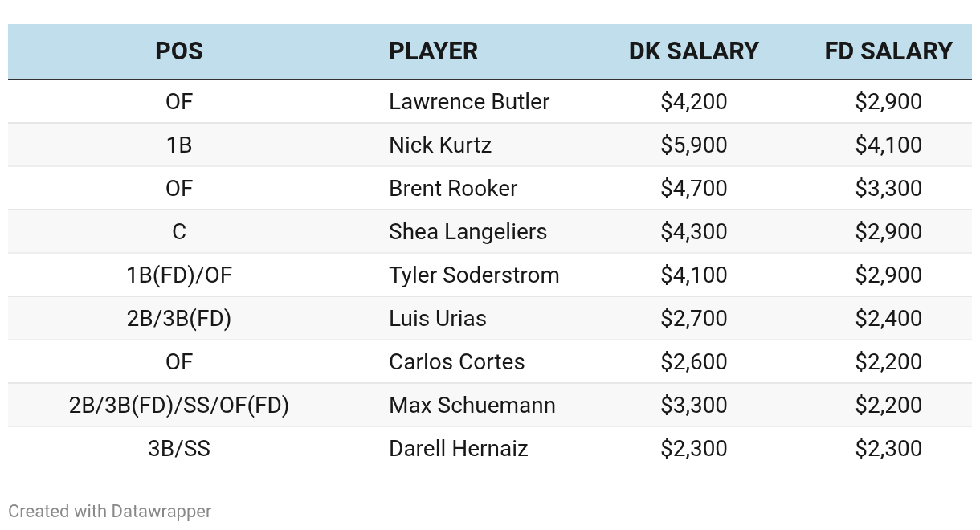Select the 1B(FD)/OF position cell
This screenshot has height=530, width=980.
tap(179, 275)
